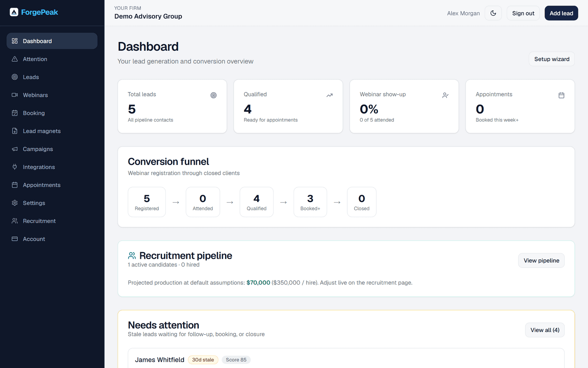This screenshot has width=588, height=368.
Task: Click the Lead magnets file download icon
Action: [15, 131]
